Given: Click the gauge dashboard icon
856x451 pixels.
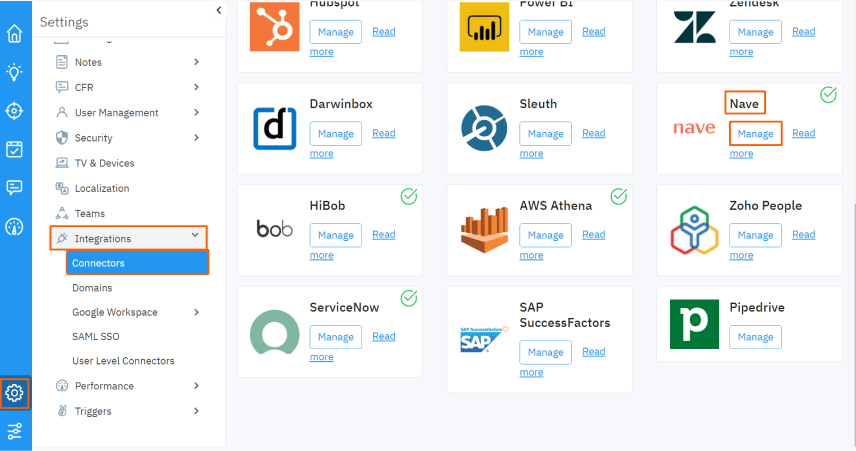Looking at the screenshot, I should click(15, 227).
